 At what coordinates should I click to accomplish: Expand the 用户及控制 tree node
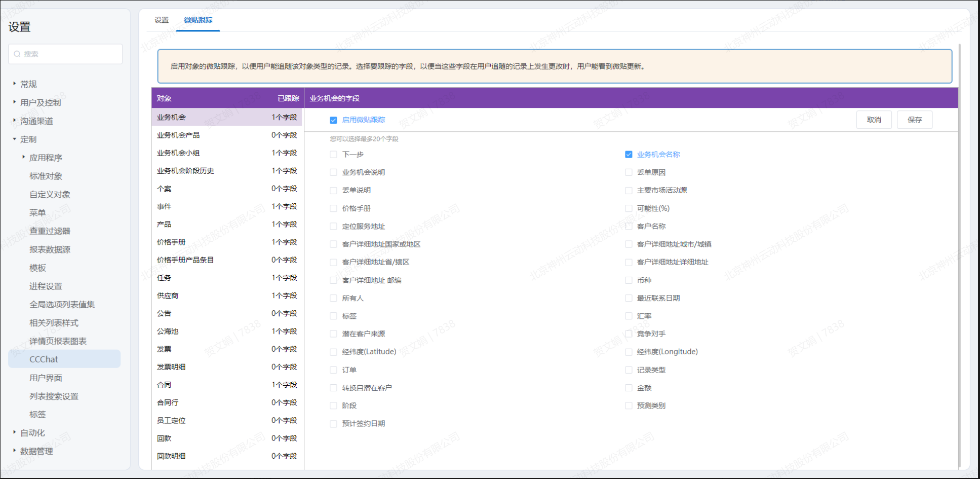click(14, 102)
